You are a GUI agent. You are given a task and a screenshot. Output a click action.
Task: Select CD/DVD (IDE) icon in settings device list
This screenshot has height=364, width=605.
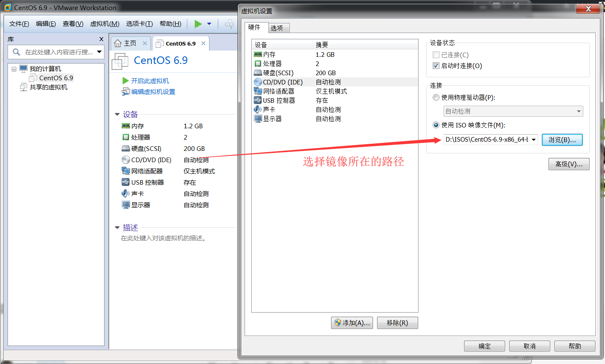pyautogui.click(x=258, y=82)
